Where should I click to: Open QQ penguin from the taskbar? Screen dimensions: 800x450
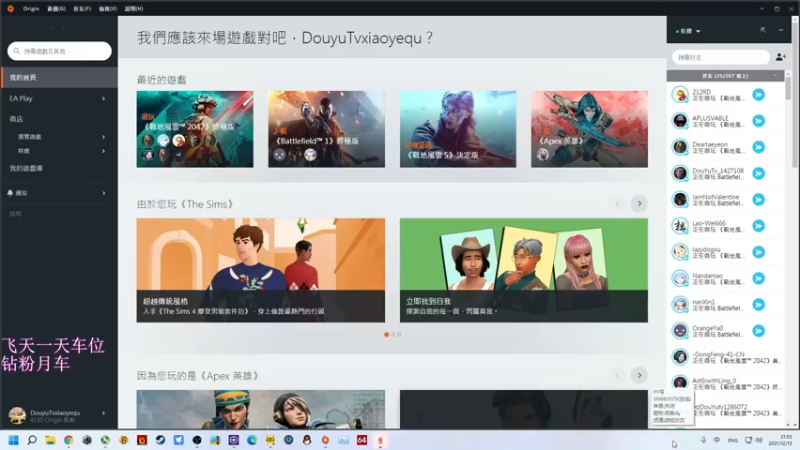tap(307, 440)
